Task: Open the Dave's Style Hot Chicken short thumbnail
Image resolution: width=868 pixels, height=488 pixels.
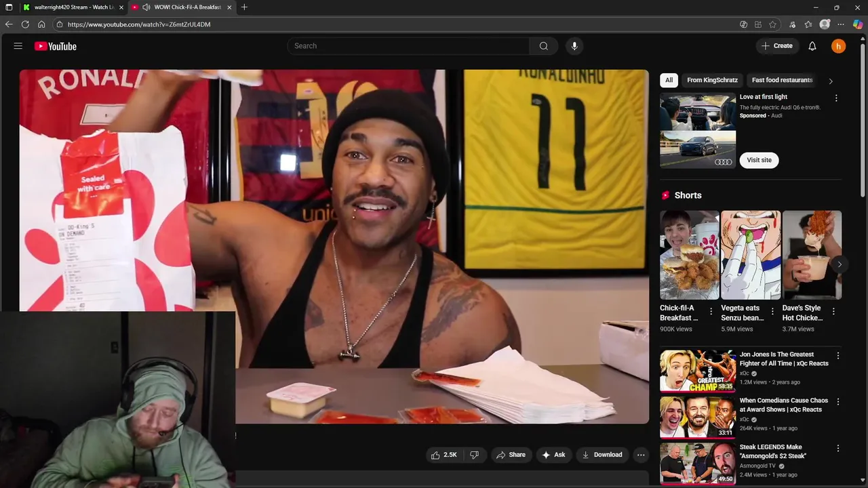Action: [812, 255]
